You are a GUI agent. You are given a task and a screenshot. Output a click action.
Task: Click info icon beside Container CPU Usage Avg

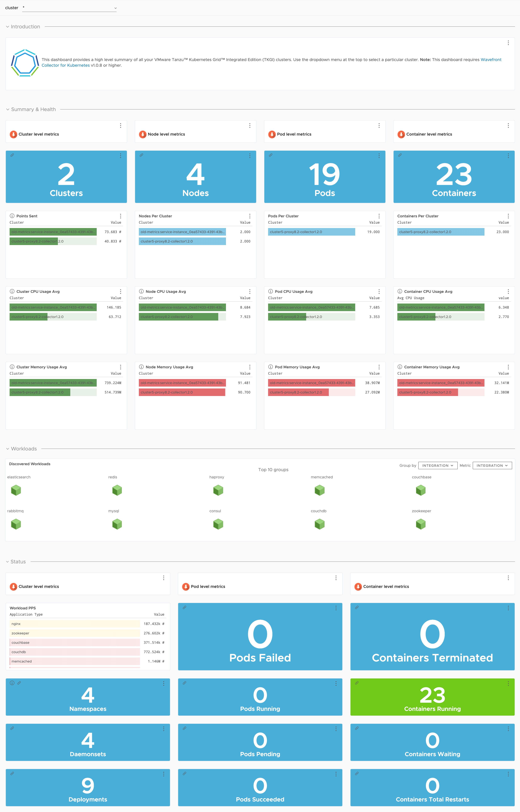400,291
